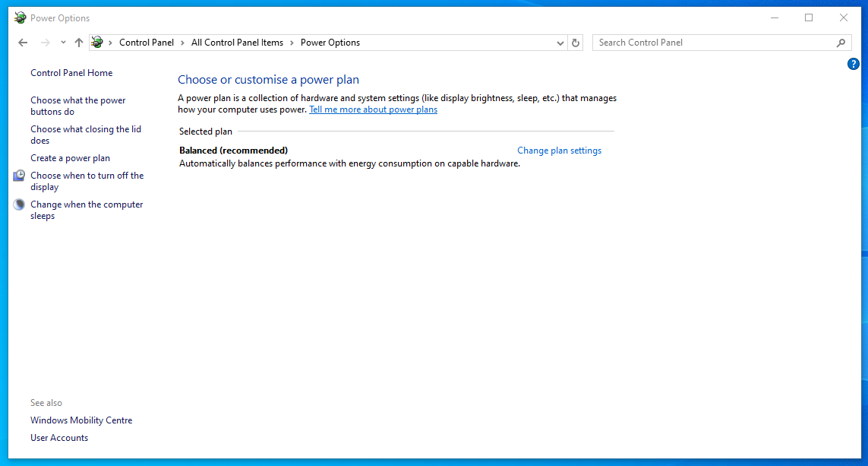This screenshot has width=868, height=466.
Task: Select All Control Panel Items breadcrumb
Action: pyautogui.click(x=237, y=43)
